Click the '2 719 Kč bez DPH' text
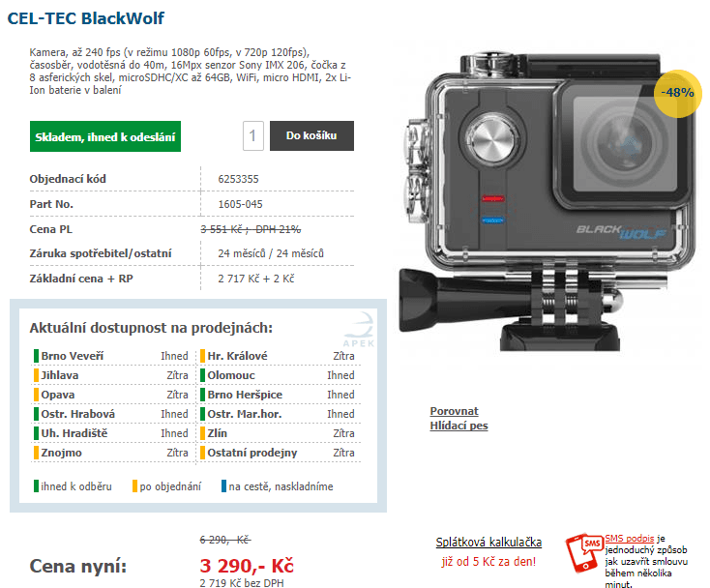 click(x=242, y=583)
